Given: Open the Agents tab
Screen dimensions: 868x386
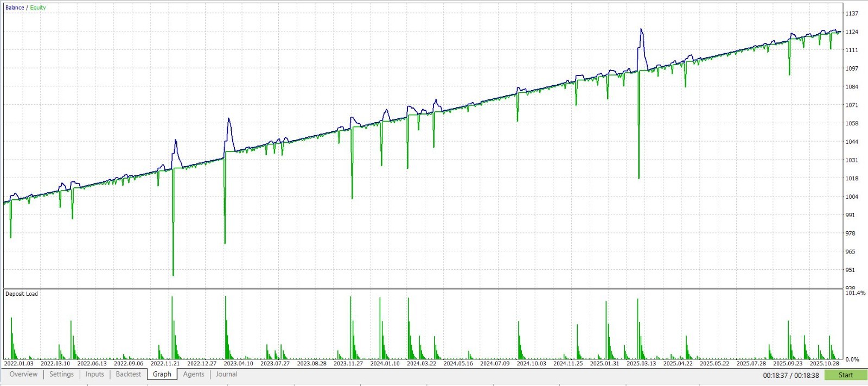Looking at the screenshot, I should click(194, 374).
